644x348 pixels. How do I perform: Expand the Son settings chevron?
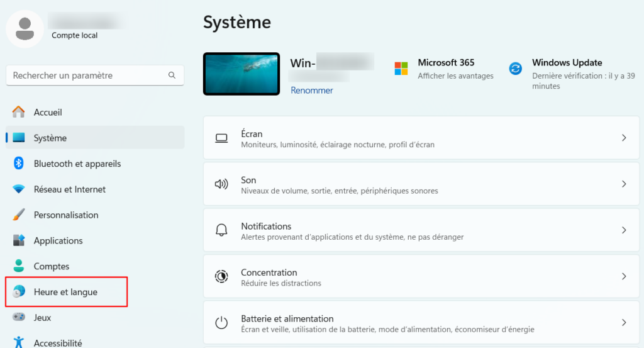[624, 184]
